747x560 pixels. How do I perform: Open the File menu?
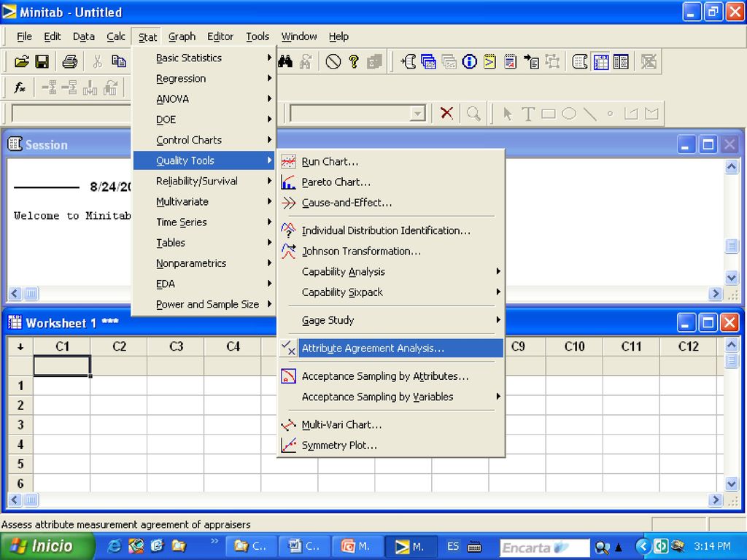coord(24,36)
